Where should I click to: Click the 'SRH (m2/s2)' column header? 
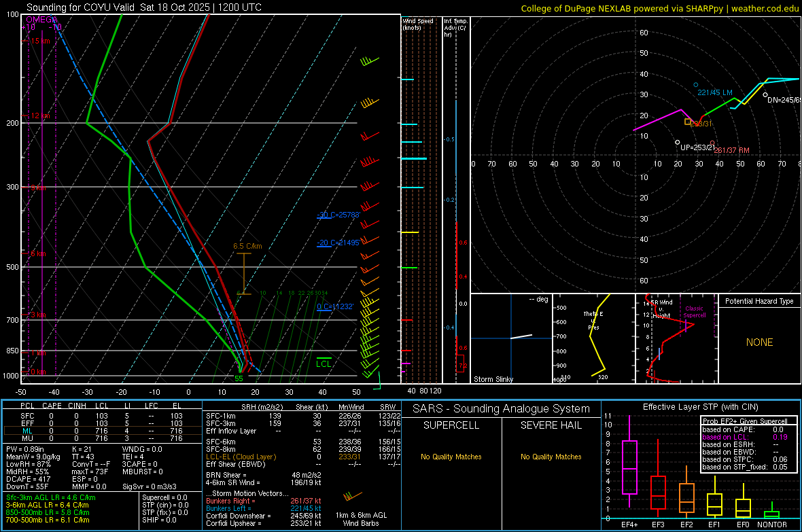[262, 407]
